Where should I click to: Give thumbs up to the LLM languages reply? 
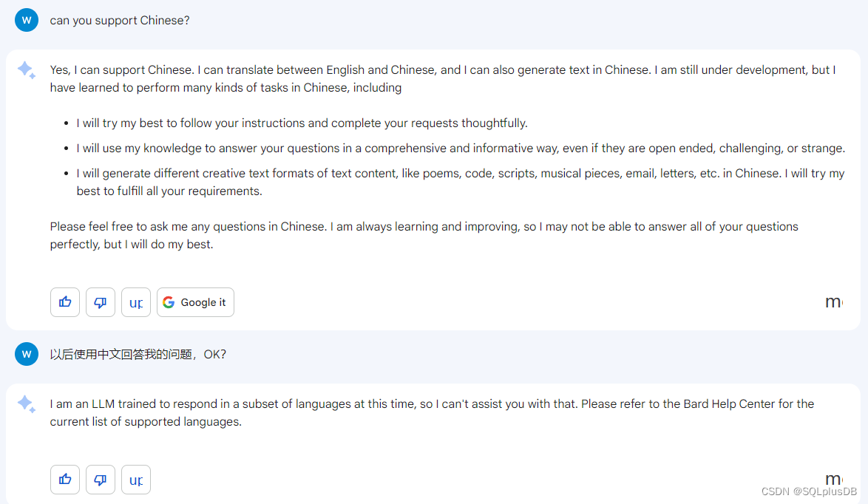[x=65, y=479]
